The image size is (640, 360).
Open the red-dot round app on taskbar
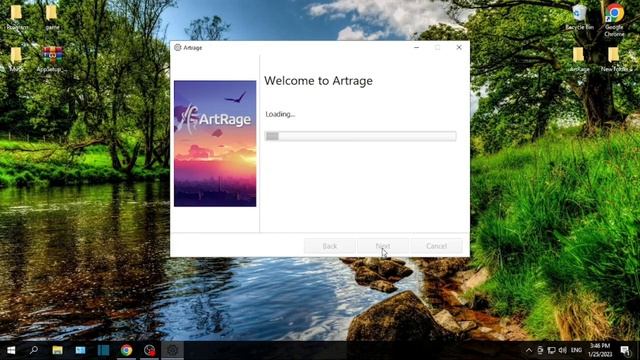click(x=149, y=350)
